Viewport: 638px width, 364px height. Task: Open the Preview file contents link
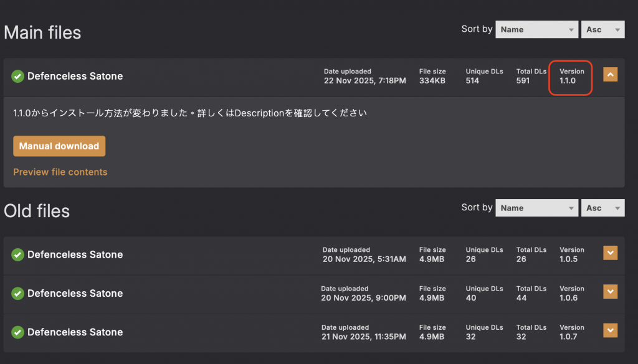tap(60, 172)
